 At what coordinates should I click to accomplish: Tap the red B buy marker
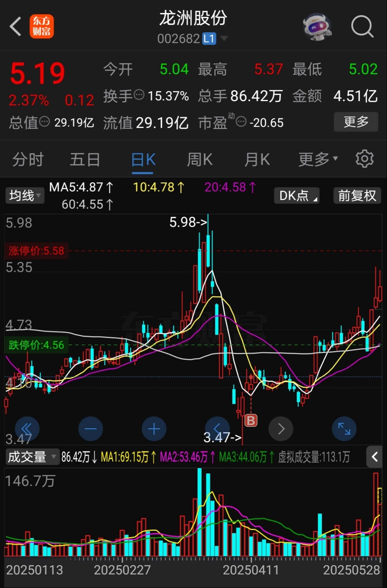(251, 420)
